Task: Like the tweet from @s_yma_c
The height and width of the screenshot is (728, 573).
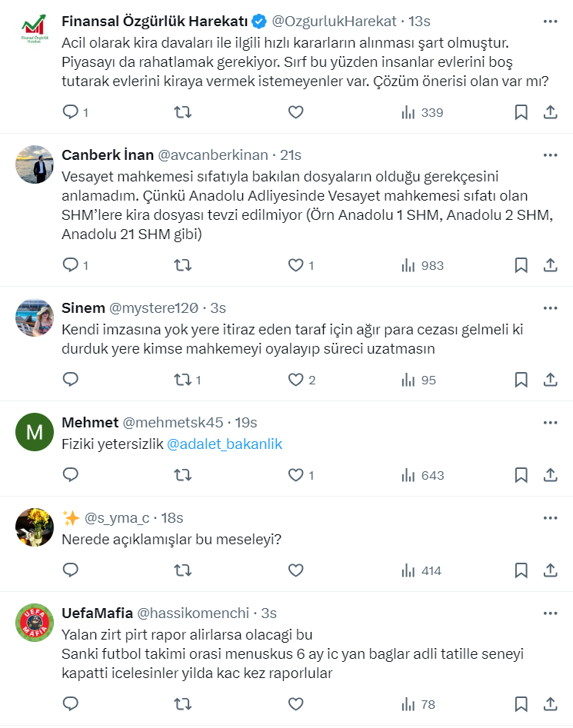Action: click(x=296, y=570)
